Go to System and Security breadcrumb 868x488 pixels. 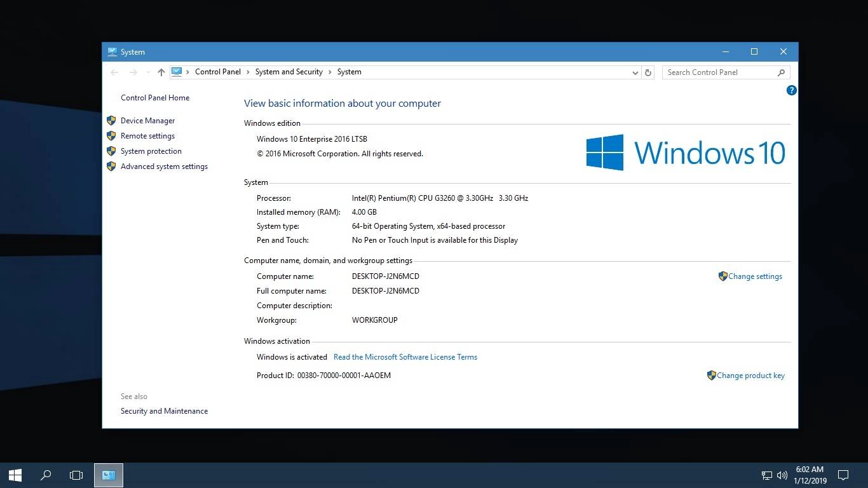pos(289,72)
